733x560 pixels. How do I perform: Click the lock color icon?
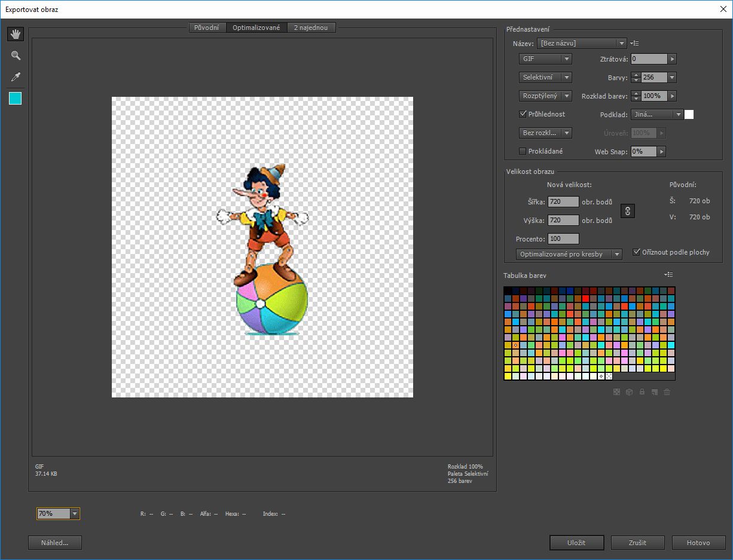[642, 392]
